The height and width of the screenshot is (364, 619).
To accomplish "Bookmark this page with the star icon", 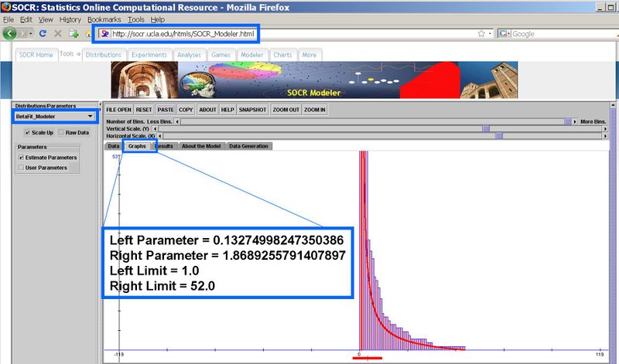I will pos(481,34).
